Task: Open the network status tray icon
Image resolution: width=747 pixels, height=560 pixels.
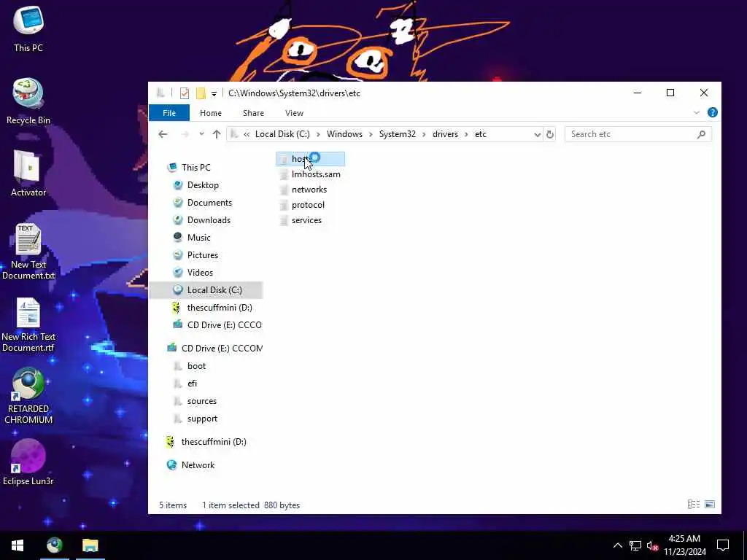Action: point(635,545)
